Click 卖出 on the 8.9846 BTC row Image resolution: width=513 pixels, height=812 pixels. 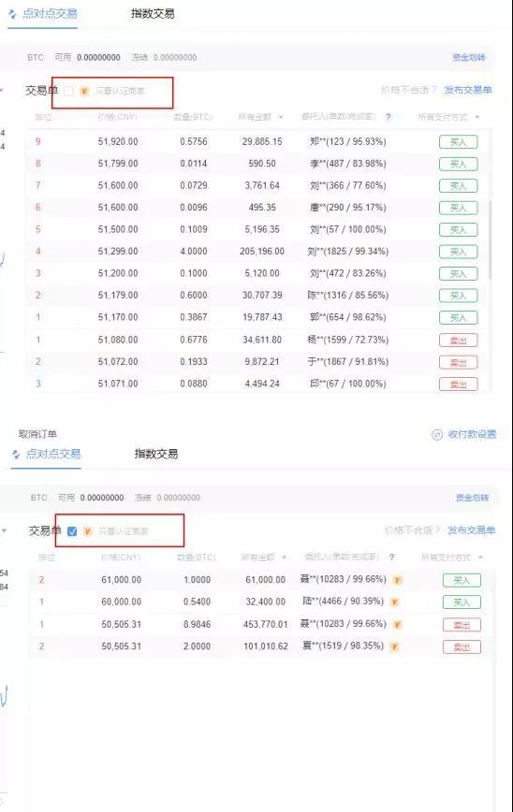point(462,625)
